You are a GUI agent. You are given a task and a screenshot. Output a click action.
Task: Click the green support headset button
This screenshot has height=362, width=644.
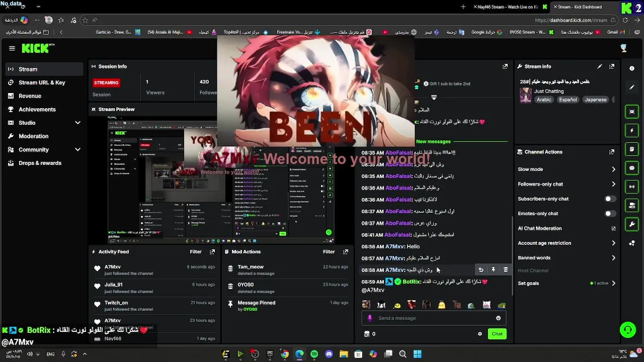627,330
